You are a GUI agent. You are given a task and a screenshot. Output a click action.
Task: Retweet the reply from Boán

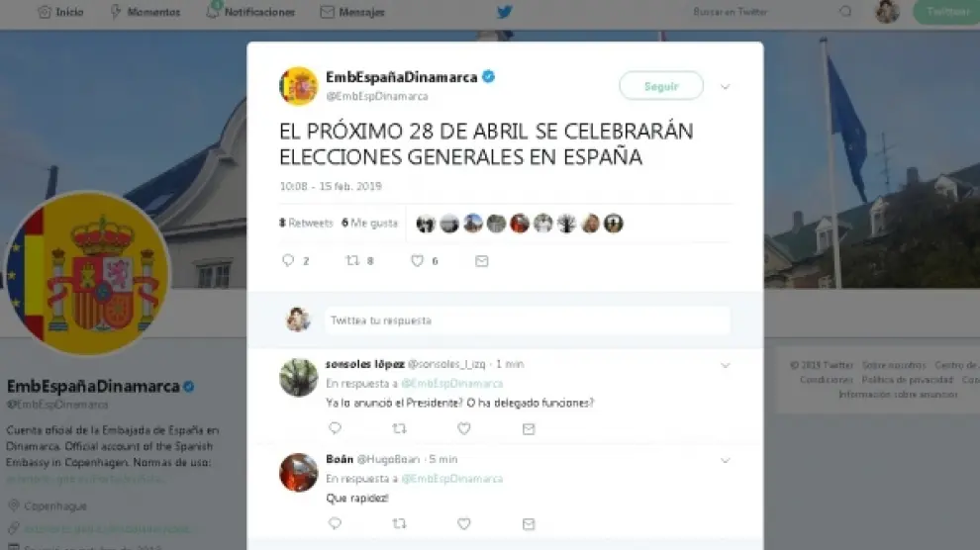[399, 523]
